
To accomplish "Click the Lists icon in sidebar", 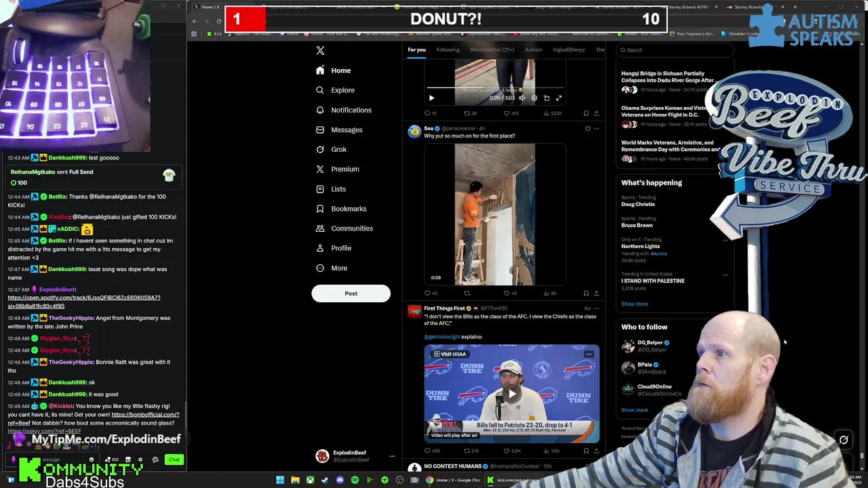I will (x=320, y=189).
